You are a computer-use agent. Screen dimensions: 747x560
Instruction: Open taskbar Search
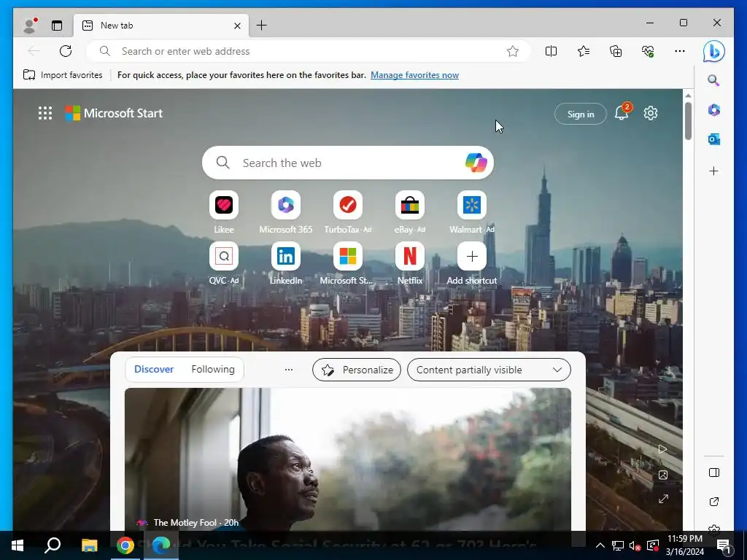tap(53, 545)
